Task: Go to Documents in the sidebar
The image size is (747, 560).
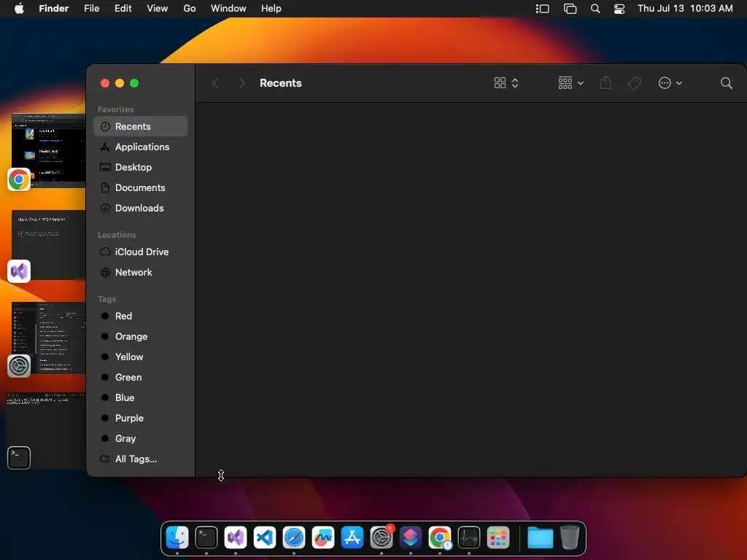Action: click(x=141, y=188)
